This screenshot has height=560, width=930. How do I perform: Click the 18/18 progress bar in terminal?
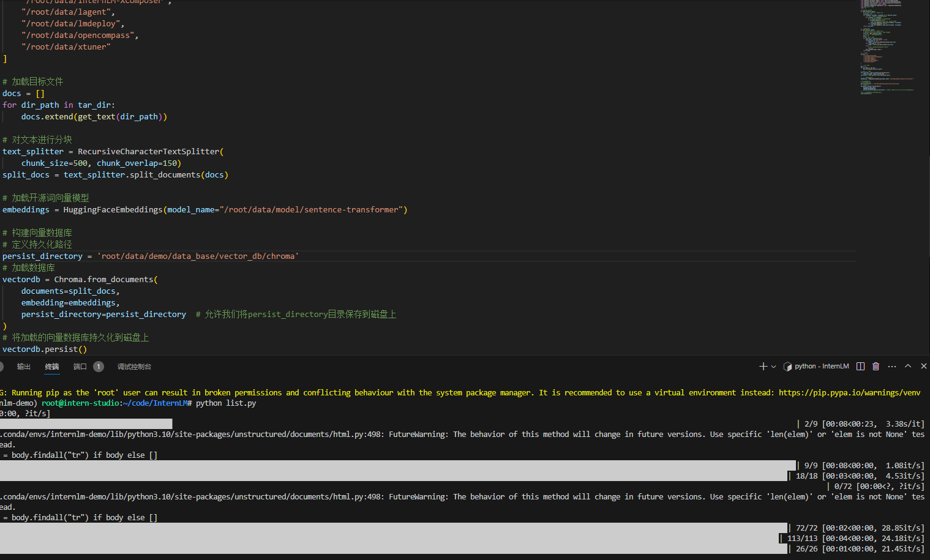coord(394,476)
